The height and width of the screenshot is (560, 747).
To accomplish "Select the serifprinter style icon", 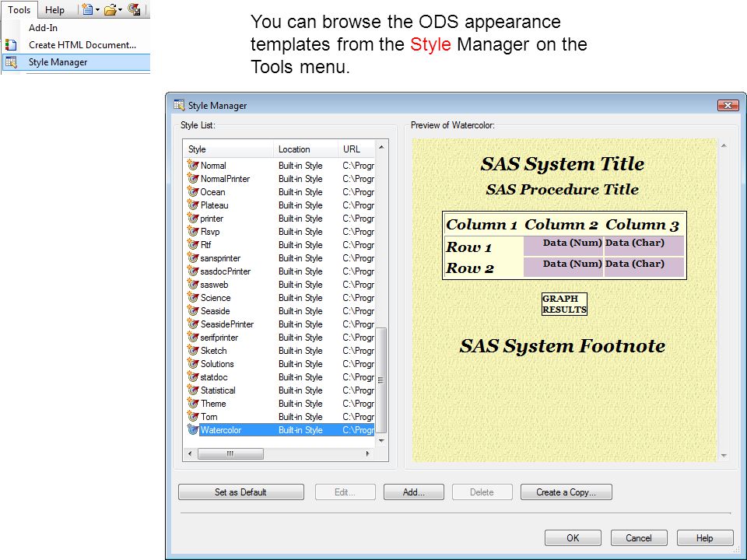I will (x=192, y=337).
